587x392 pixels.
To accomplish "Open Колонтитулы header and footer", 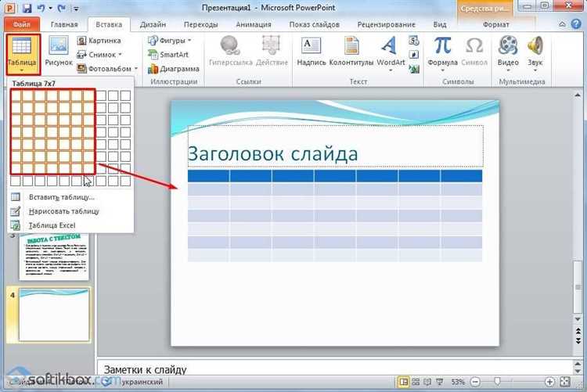I will [x=352, y=53].
